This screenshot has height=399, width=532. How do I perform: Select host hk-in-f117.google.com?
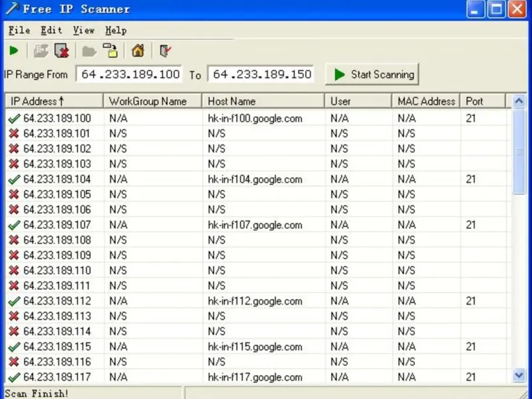255,377
